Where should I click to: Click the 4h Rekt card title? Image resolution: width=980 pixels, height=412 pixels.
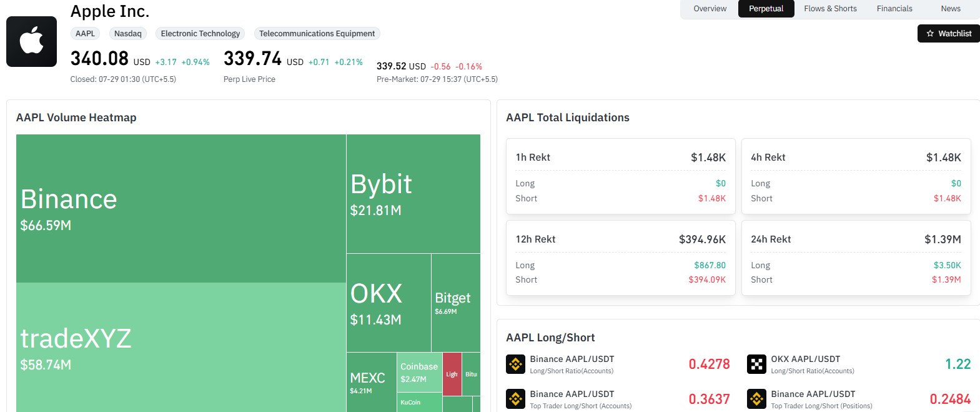(x=768, y=158)
